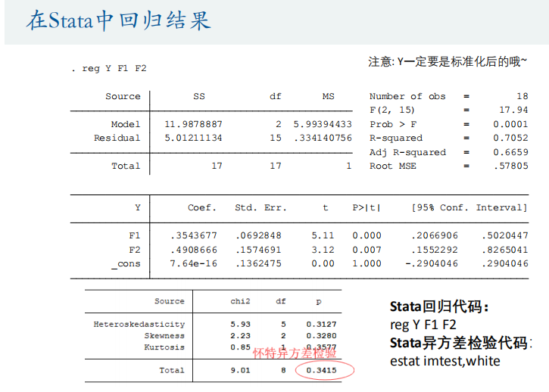Click the Model MS value 5.99394433
Viewport: 549px width, 392px height.
tap(323, 124)
